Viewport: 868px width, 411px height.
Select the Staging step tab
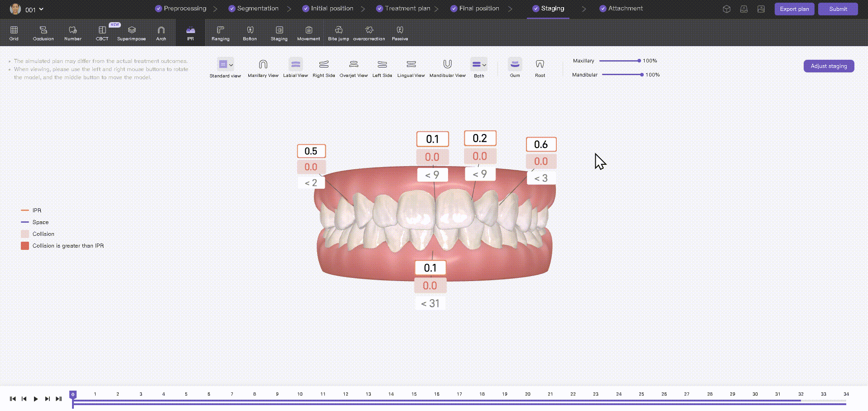(x=548, y=9)
